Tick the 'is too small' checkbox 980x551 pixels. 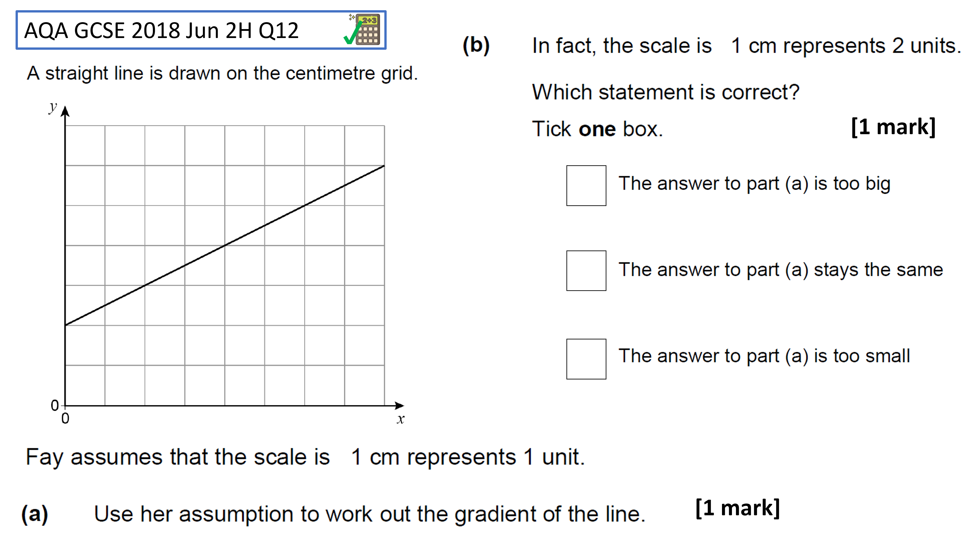(x=586, y=359)
